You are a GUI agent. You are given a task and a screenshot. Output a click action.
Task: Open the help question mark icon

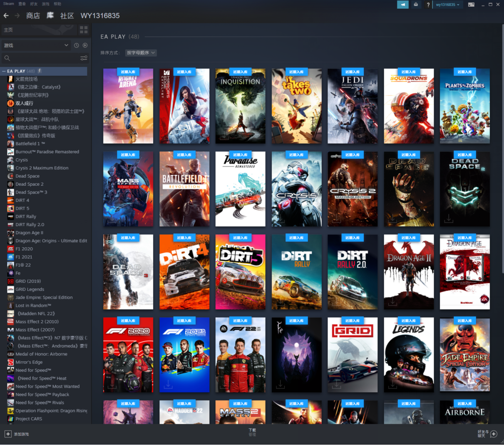click(x=428, y=5)
